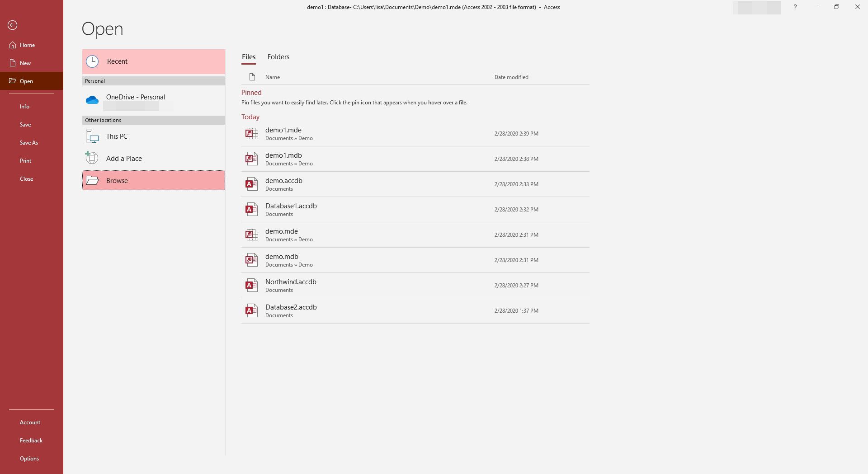Open demo.accdb from the recent list
868x474 pixels.
coord(415,184)
